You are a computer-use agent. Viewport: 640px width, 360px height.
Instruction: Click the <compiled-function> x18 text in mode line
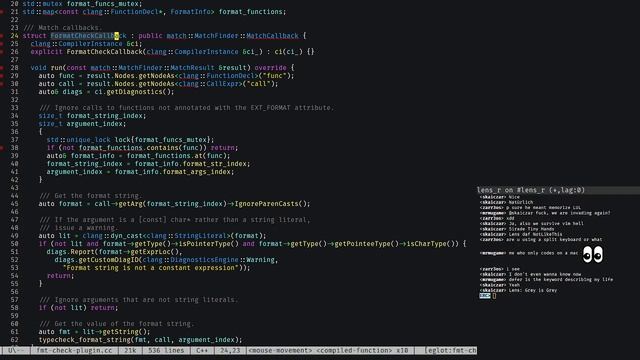pos(362,350)
